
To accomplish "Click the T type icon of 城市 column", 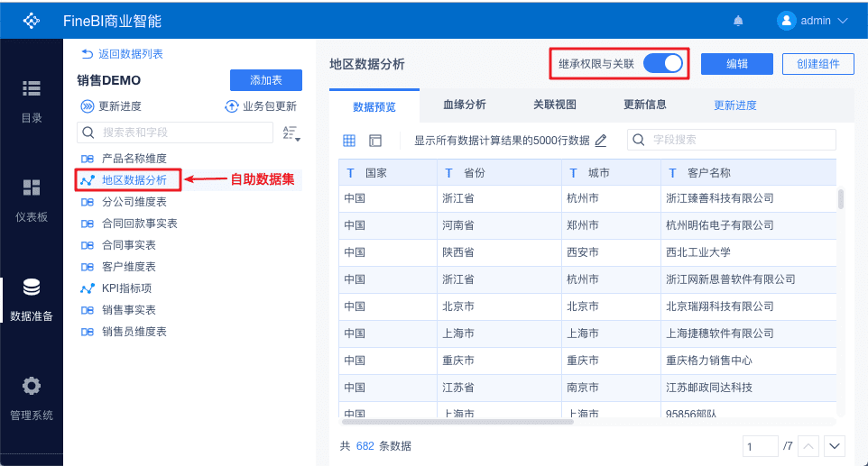I will pyautogui.click(x=574, y=173).
